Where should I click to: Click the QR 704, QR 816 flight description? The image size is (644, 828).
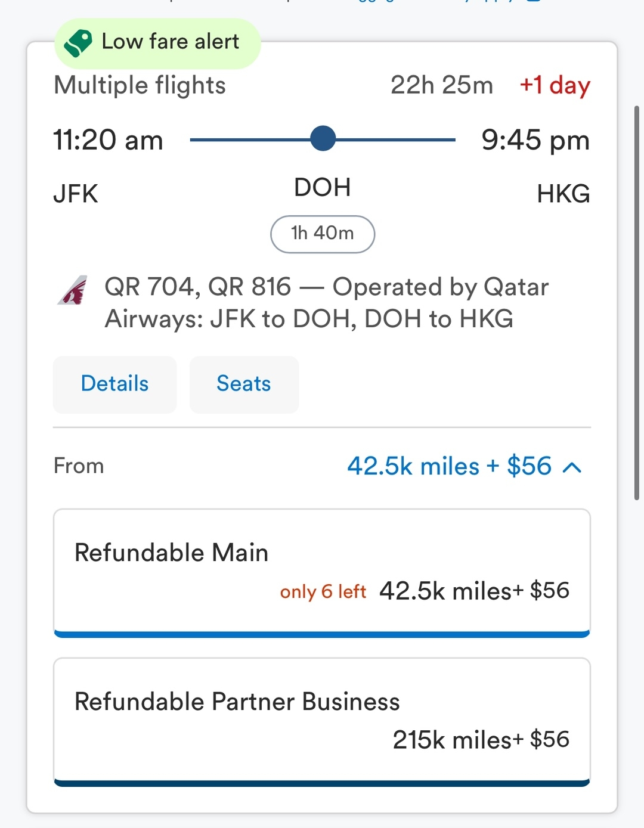tap(326, 303)
